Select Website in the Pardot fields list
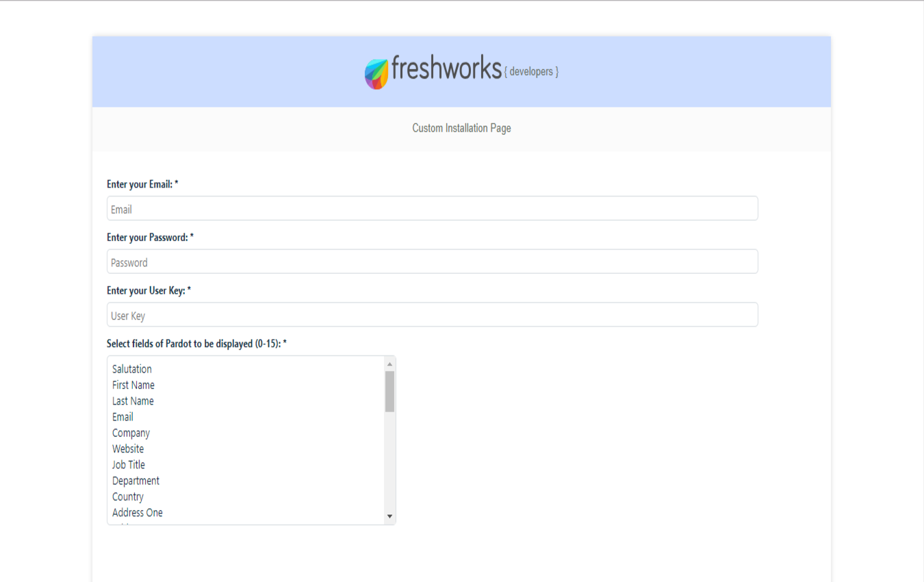 tap(128, 448)
